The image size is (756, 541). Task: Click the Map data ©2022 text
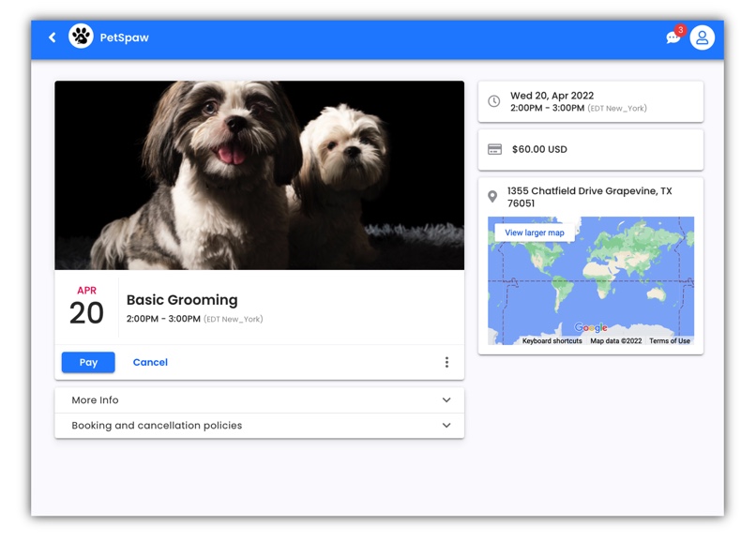point(615,340)
